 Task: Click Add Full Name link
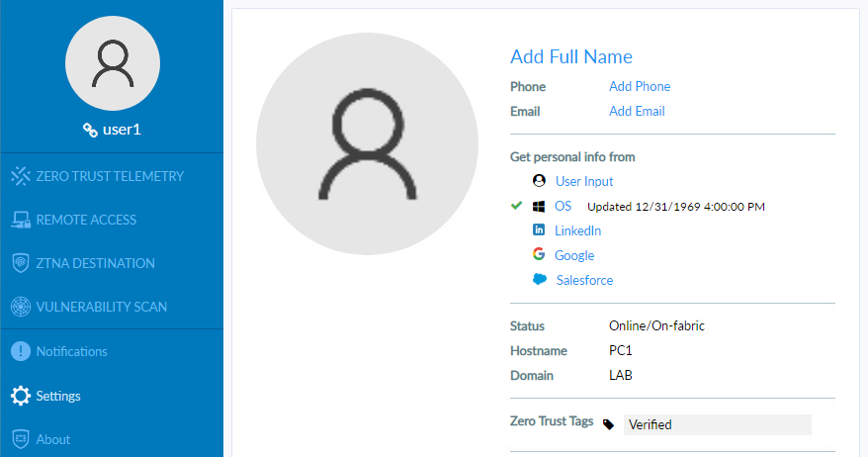571,56
